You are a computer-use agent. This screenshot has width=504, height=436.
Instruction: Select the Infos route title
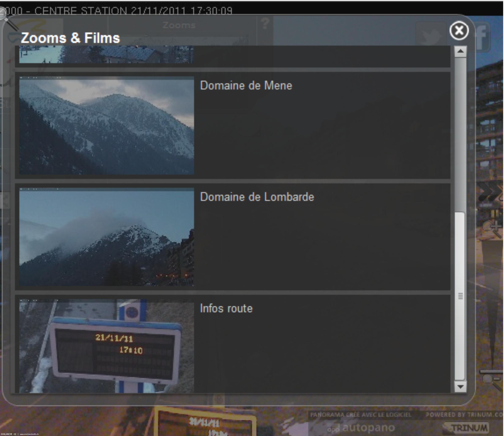(x=226, y=309)
